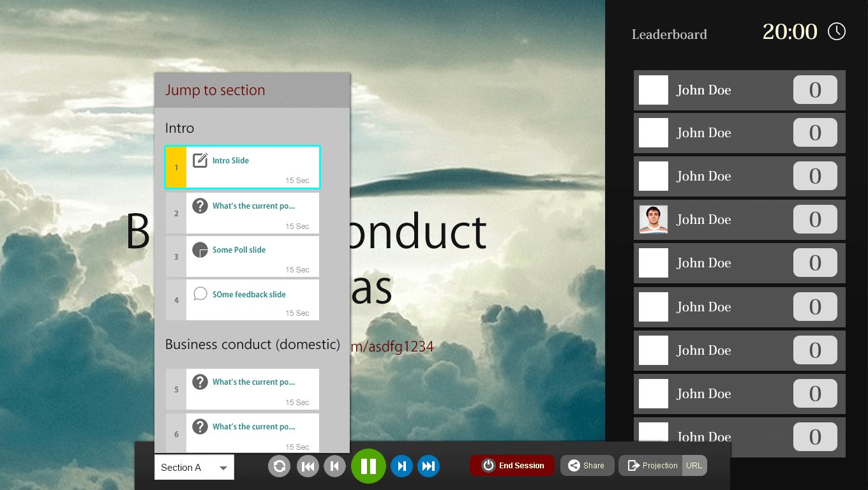
Task: Pause the session with green pause button
Action: [x=368, y=466]
